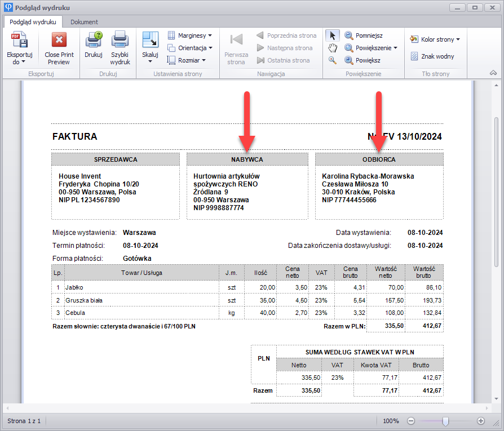Switch to the Dokument tab
Viewport: 504px width, 431px height.
pyautogui.click(x=84, y=22)
